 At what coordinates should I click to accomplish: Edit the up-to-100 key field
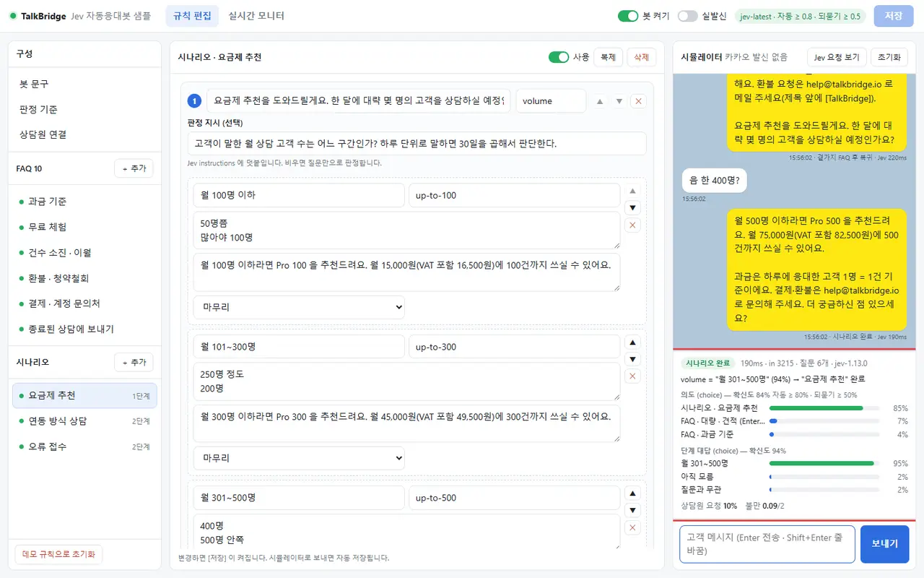coord(514,195)
